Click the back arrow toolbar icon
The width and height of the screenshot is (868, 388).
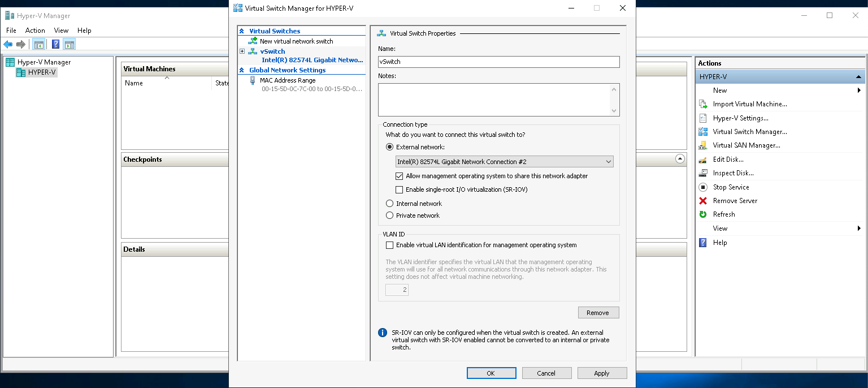[x=8, y=44]
